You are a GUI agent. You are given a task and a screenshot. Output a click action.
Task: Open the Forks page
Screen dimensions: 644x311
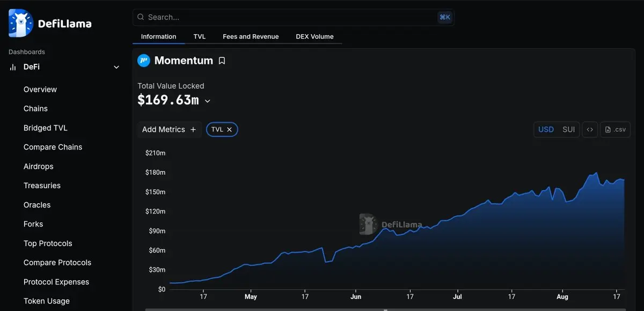pos(33,224)
